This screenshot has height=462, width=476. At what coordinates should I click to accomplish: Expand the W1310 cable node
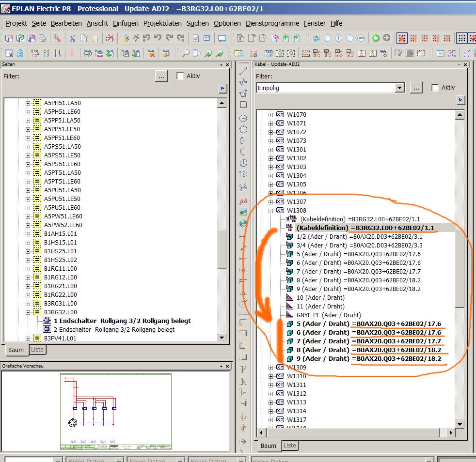270,376
